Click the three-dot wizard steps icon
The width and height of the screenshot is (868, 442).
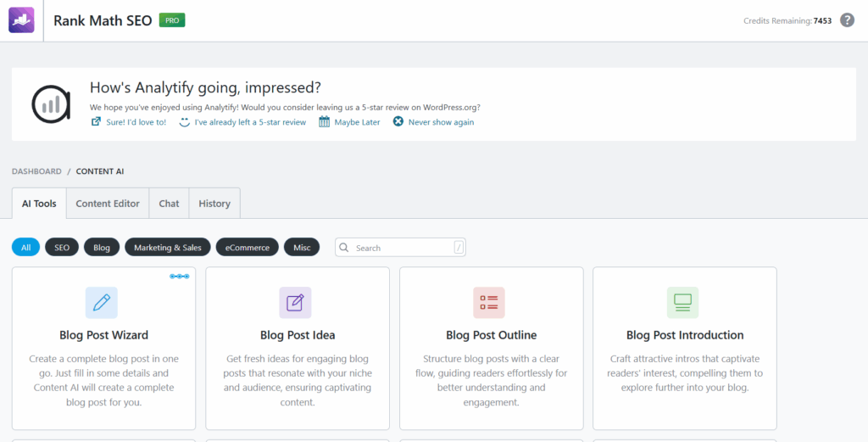click(x=180, y=276)
